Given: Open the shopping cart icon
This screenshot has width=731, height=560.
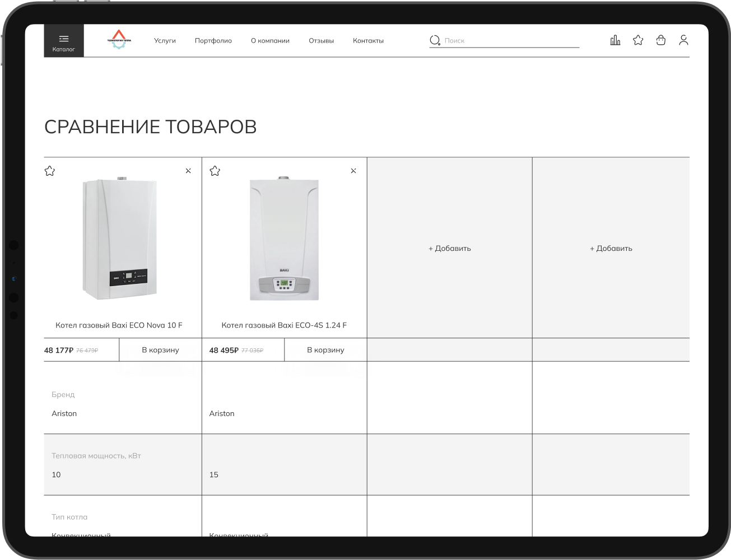Looking at the screenshot, I should point(661,40).
